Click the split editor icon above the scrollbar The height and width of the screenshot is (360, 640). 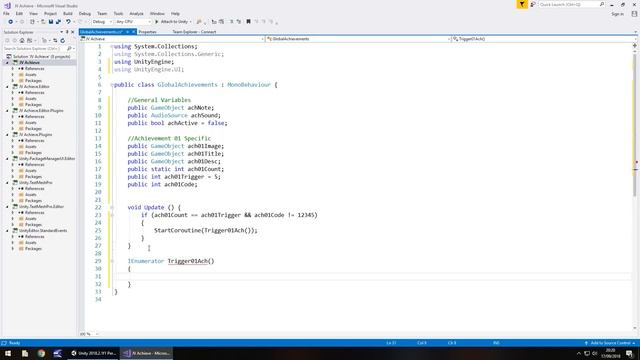[x=634, y=46]
